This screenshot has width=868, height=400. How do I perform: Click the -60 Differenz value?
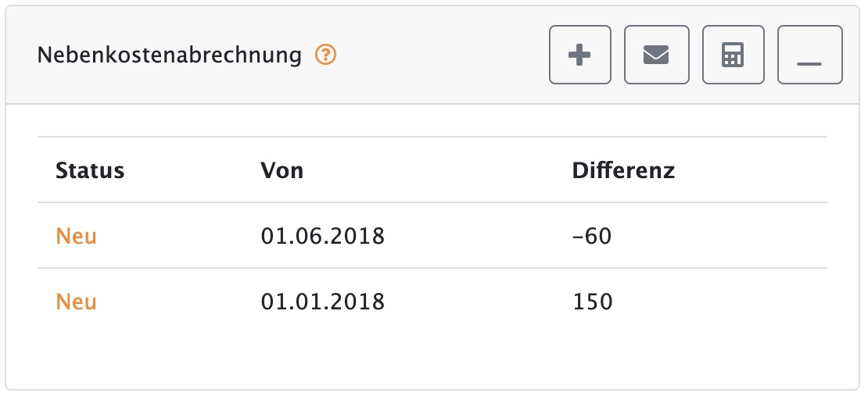coord(592,236)
